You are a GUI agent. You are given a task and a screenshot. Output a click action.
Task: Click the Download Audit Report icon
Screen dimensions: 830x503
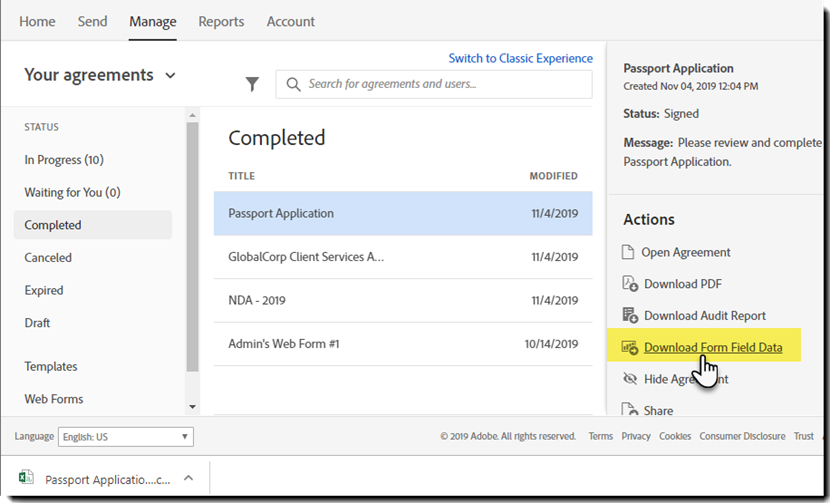[629, 315]
